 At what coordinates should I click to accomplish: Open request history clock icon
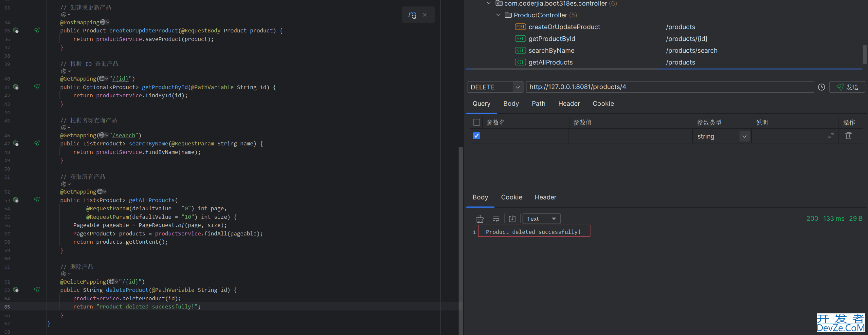[x=821, y=87]
